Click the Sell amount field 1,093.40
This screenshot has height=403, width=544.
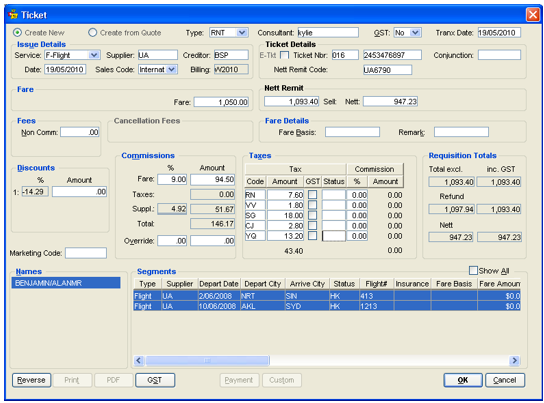point(291,101)
